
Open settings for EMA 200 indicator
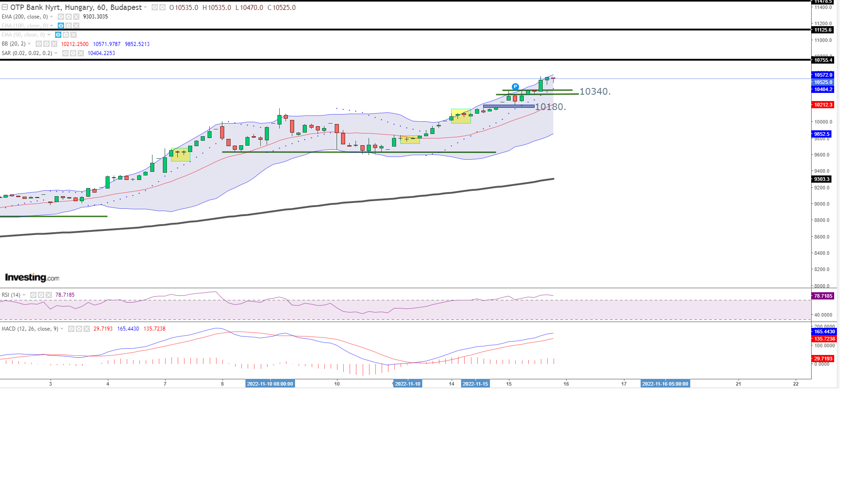[x=69, y=17]
